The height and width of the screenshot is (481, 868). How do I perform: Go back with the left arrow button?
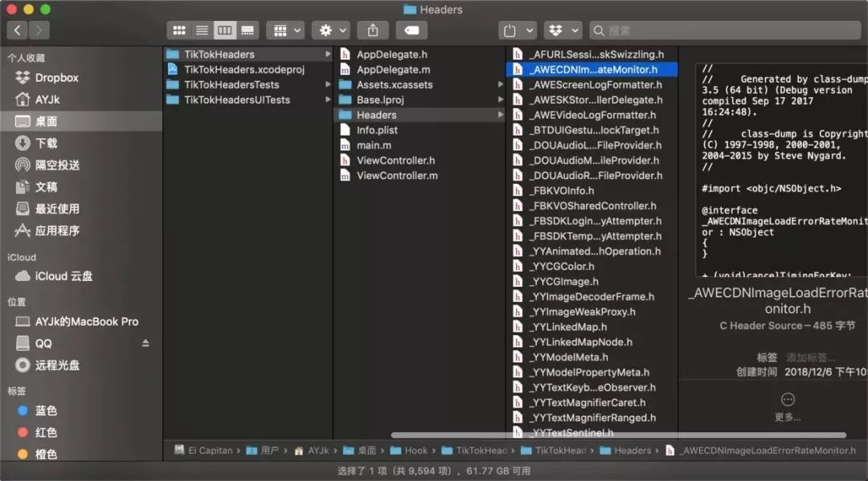coord(18,31)
